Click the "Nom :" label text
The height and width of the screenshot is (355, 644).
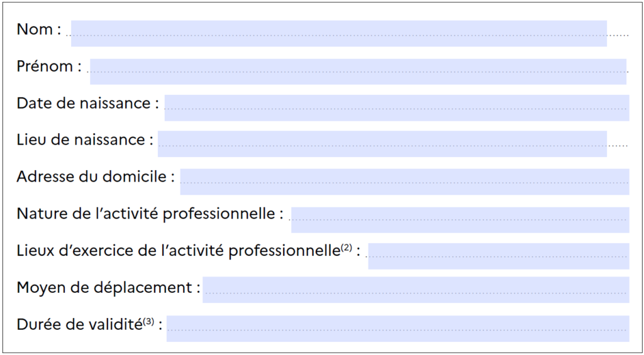coord(39,30)
